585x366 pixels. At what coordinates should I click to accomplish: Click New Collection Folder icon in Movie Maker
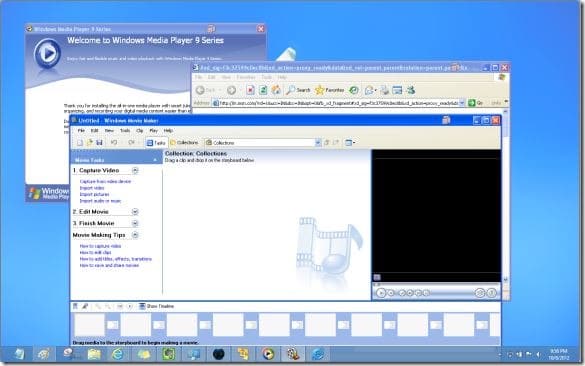tap(336, 143)
